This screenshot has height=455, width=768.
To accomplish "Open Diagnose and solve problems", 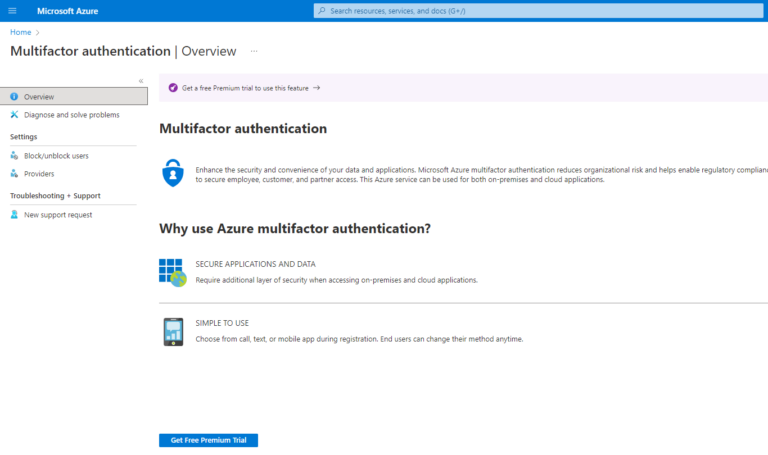I will pyautogui.click(x=72, y=115).
